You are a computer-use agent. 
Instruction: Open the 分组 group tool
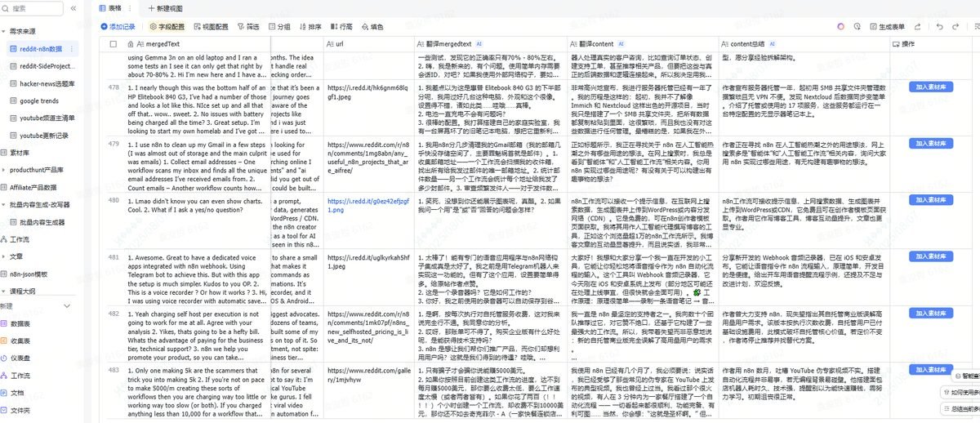click(279, 26)
